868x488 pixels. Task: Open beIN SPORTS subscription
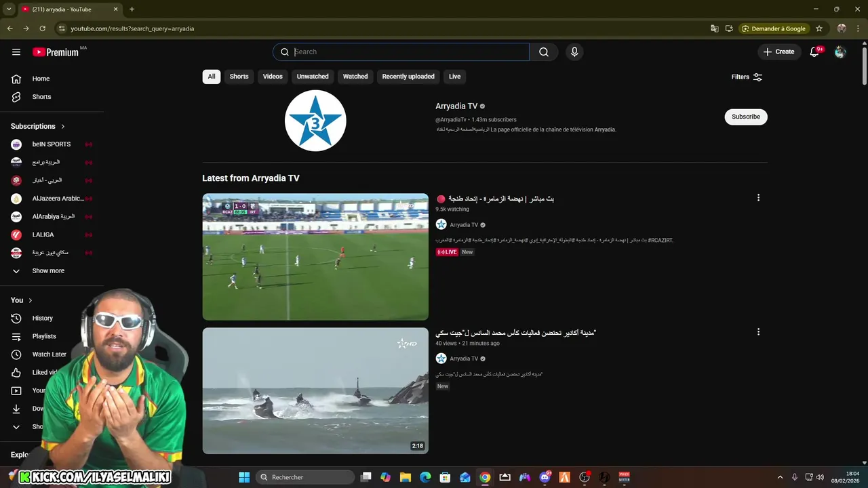52,144
